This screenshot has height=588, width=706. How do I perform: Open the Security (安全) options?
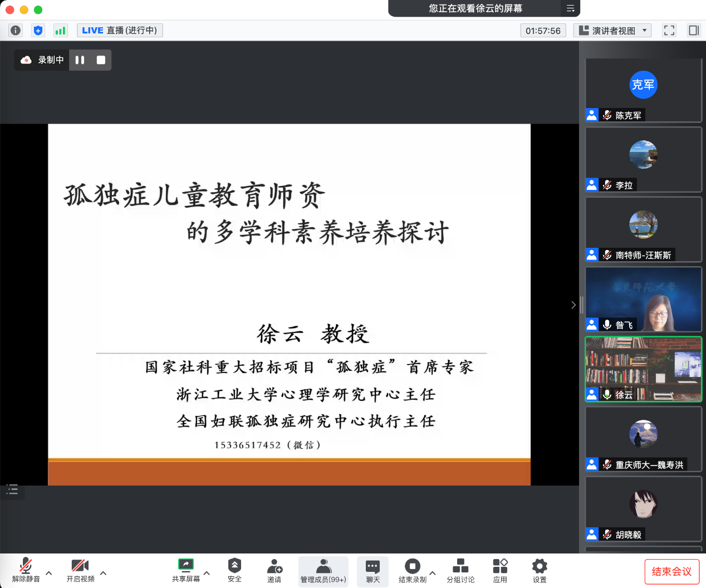tap(234, 571)
